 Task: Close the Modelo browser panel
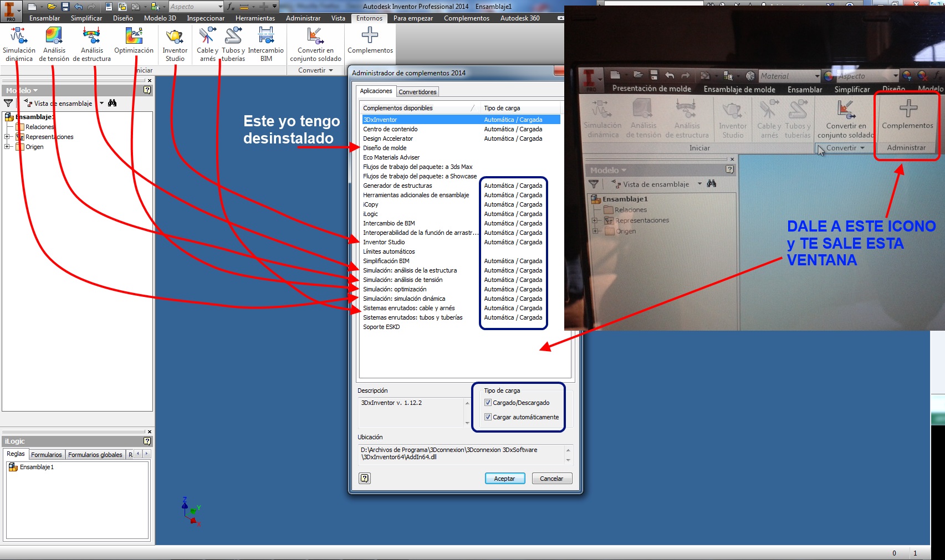(x=150, y=80)
